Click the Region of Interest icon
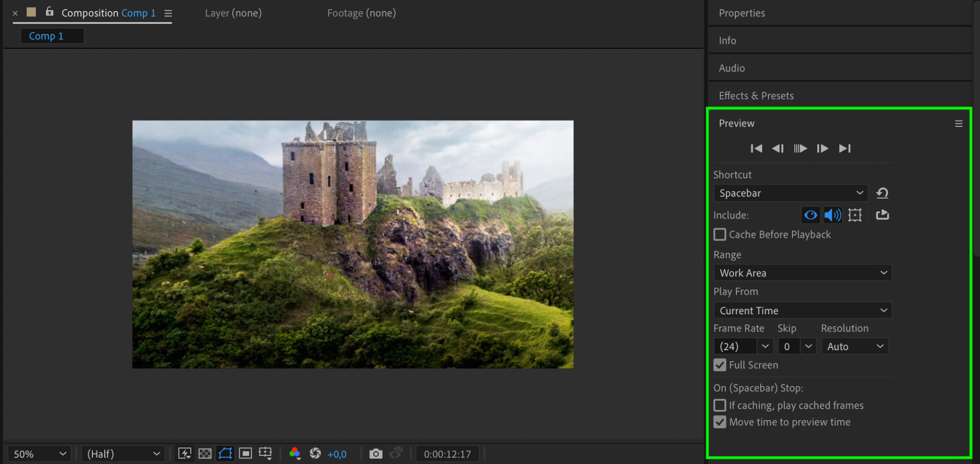The height and width of the screenshot is (464, 980). 245,453
